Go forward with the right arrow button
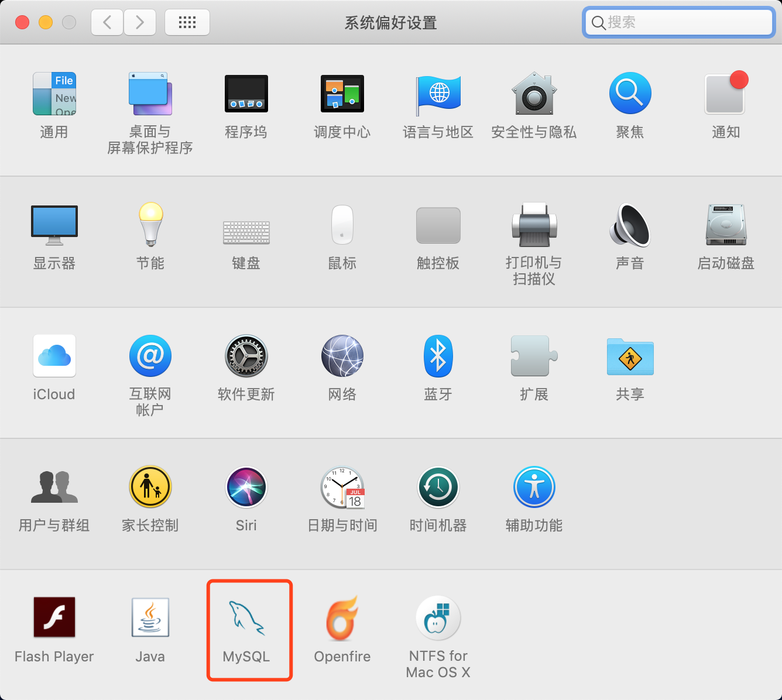The image size is (782, 700). (140, 22)
